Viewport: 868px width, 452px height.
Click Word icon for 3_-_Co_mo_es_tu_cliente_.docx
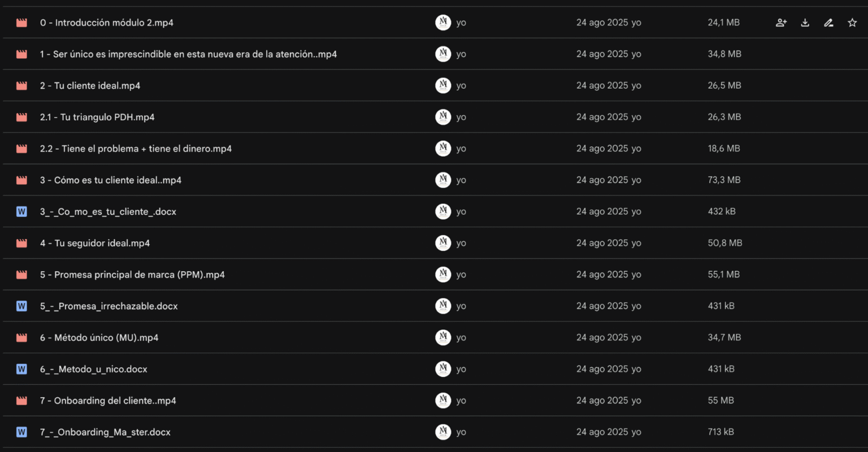point(22,212)
